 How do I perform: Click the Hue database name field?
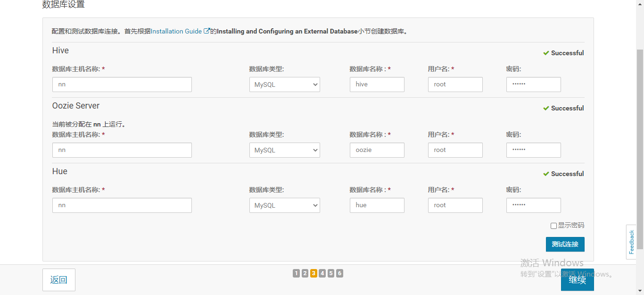pos(377,205)
